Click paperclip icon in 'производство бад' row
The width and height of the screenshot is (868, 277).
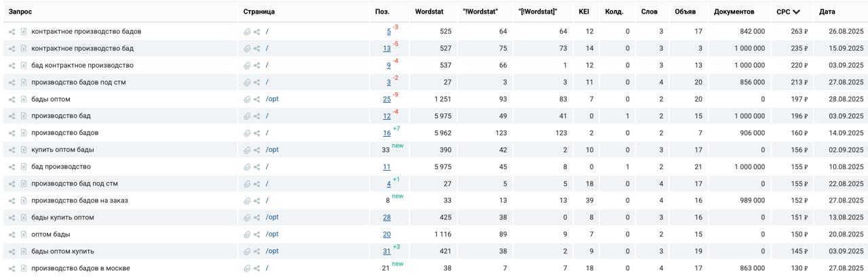pos(248,116)
